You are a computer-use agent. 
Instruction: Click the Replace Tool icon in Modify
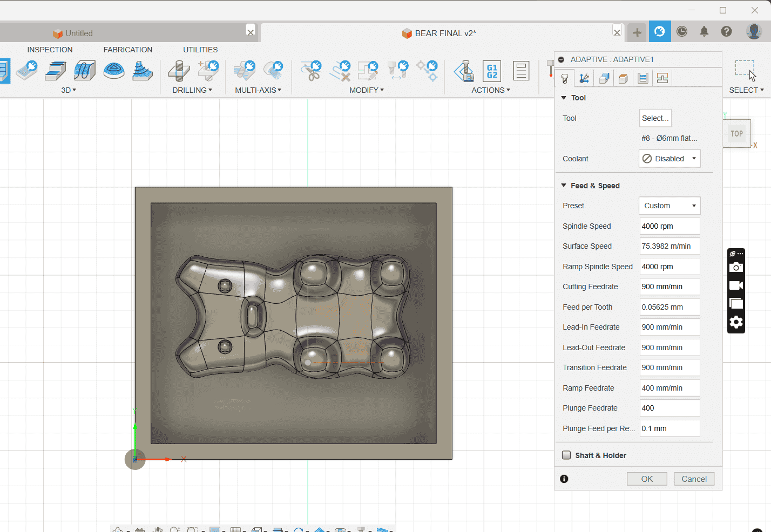click(x=398, y=71)
